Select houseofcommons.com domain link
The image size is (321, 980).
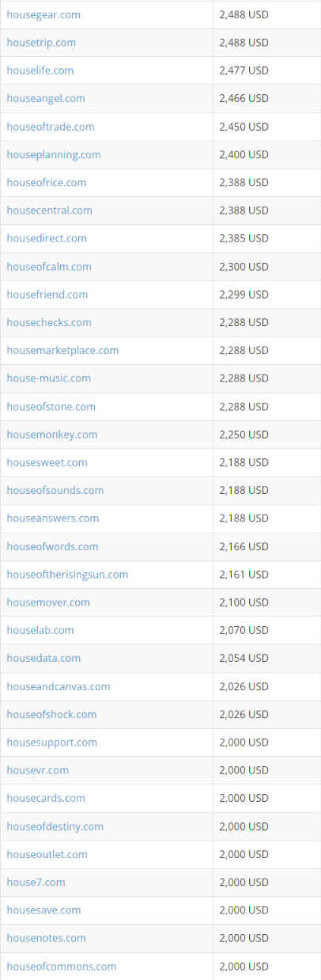62,966
